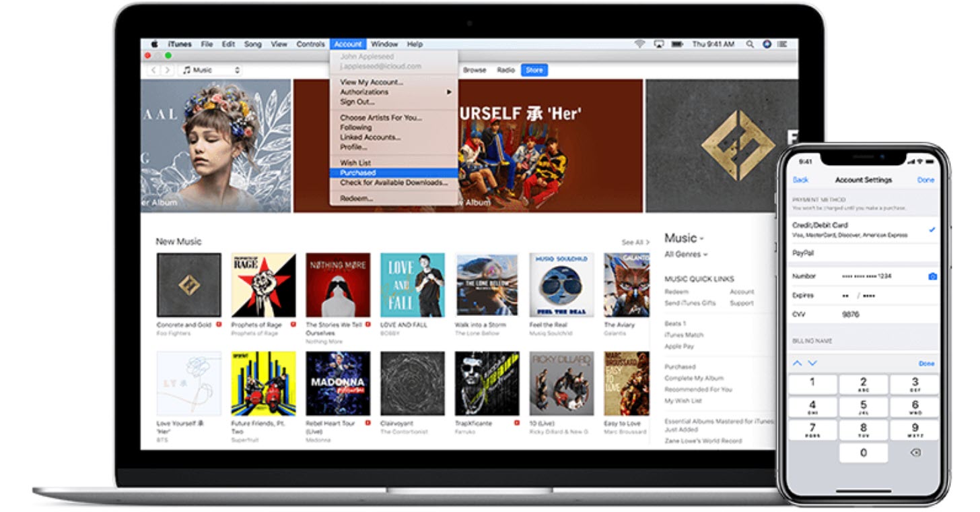Image resolution: width=980 pixels, height=512 pixels.
Task: Select Following in Account menu
Action: point(394,127)
